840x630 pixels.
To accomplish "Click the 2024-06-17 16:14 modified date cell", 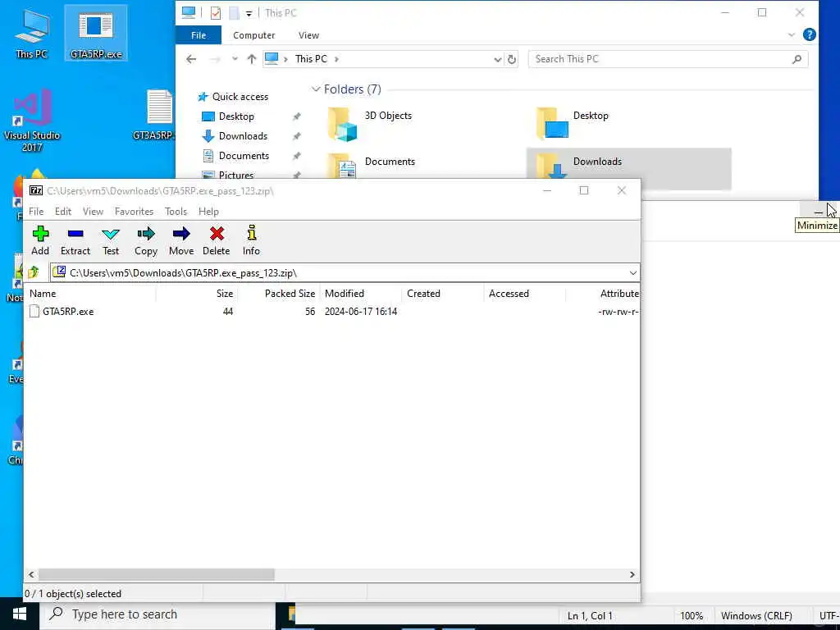I will [361, 311].
